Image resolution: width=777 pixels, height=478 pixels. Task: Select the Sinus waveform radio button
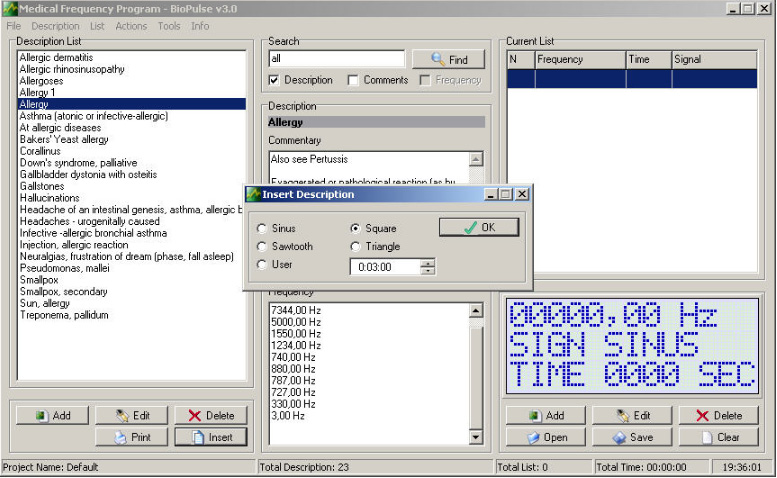[x=263, y=229]
